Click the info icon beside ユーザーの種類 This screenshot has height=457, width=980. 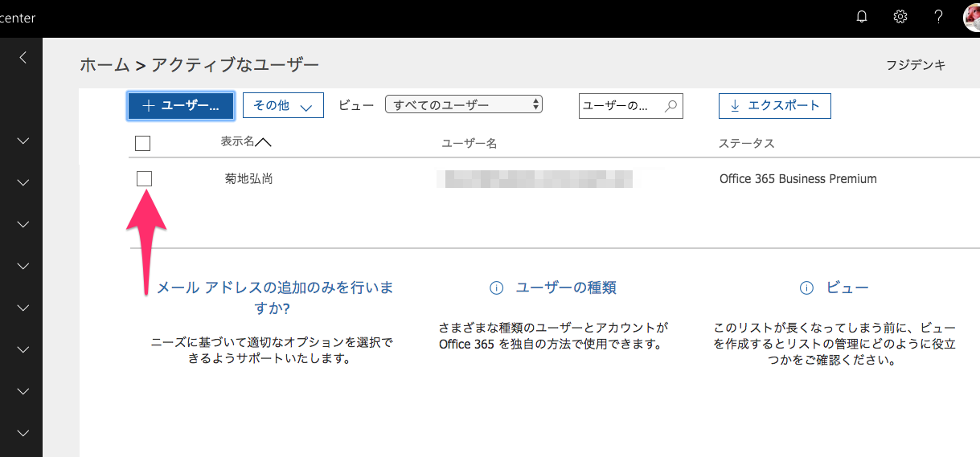(x=497, y=288)
